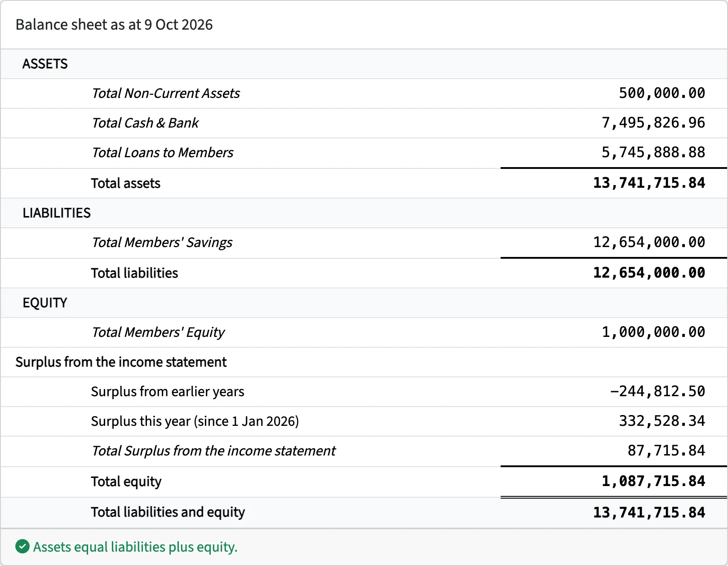Select the 'Total Members' Equity' label
This screenshot has width=728, height=566.
click(158, 332)
